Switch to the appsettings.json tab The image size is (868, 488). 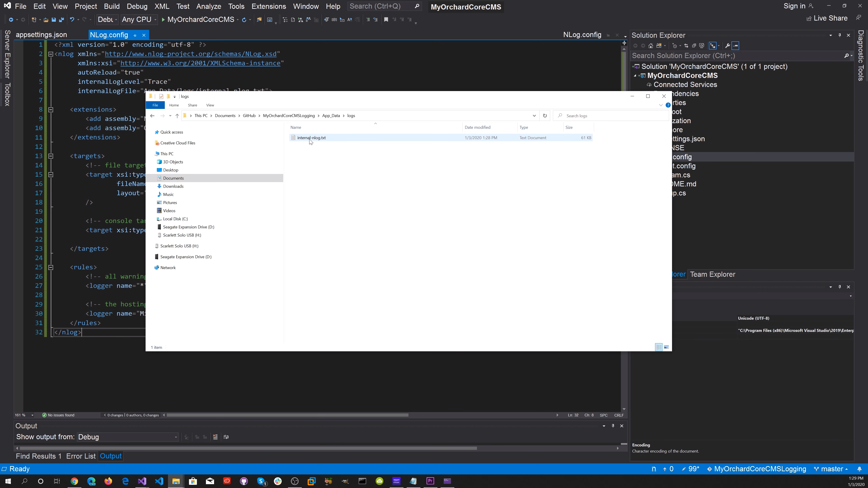pyautogui.click(x=41, y=35)
